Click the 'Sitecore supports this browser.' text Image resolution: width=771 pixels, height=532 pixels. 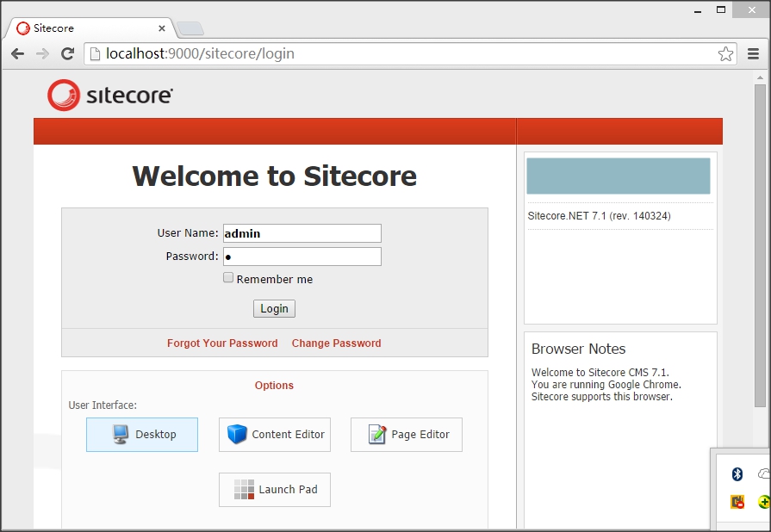pos(602,397)
